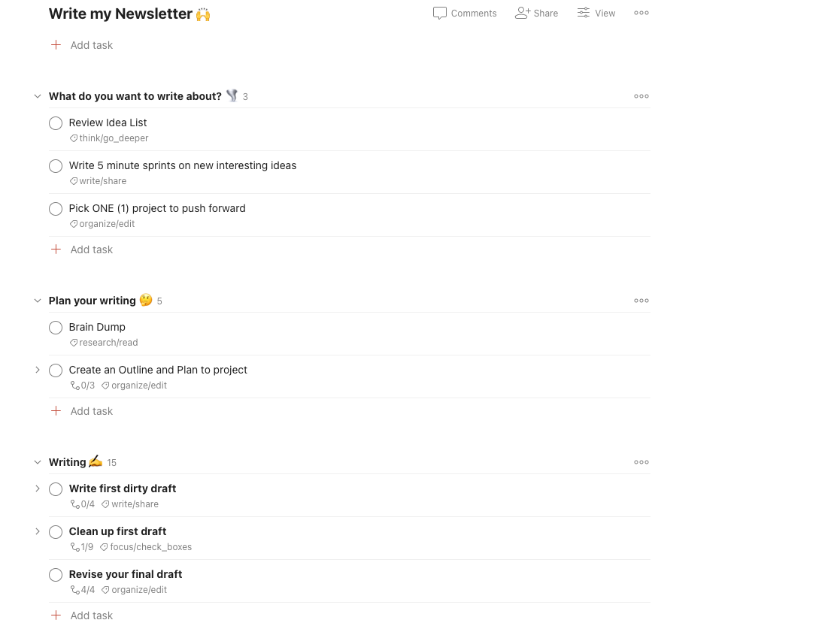Complete the 'Revise your final draft' task

56,575
